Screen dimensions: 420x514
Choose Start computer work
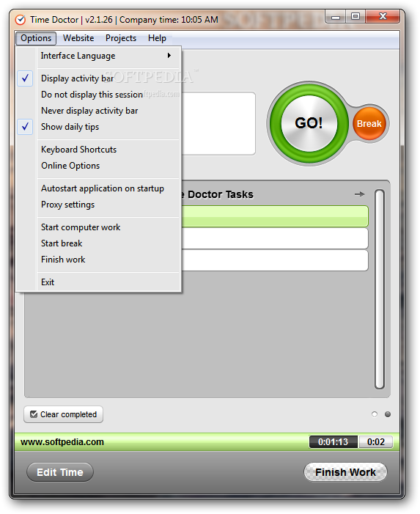pos(99,227)
